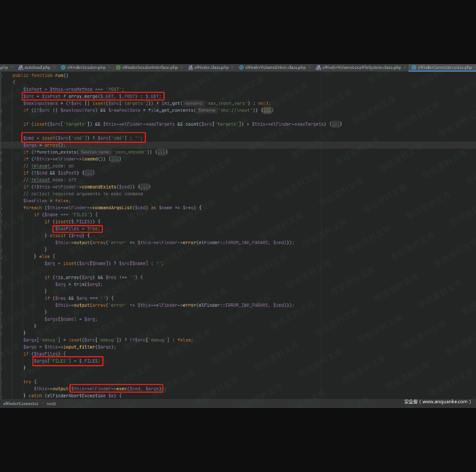Expand folded block after file_get_contents line

(267, 110)
